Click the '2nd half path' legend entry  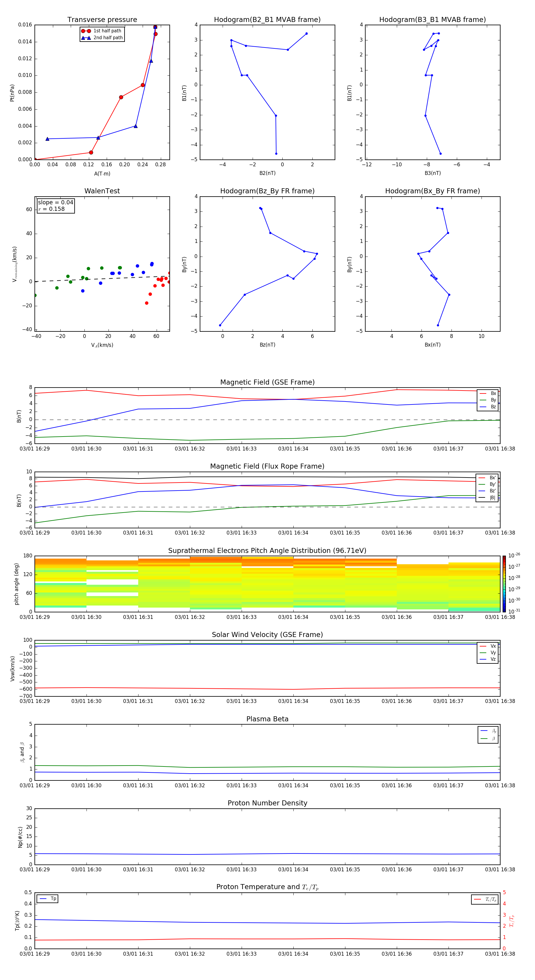click(102, 38)
